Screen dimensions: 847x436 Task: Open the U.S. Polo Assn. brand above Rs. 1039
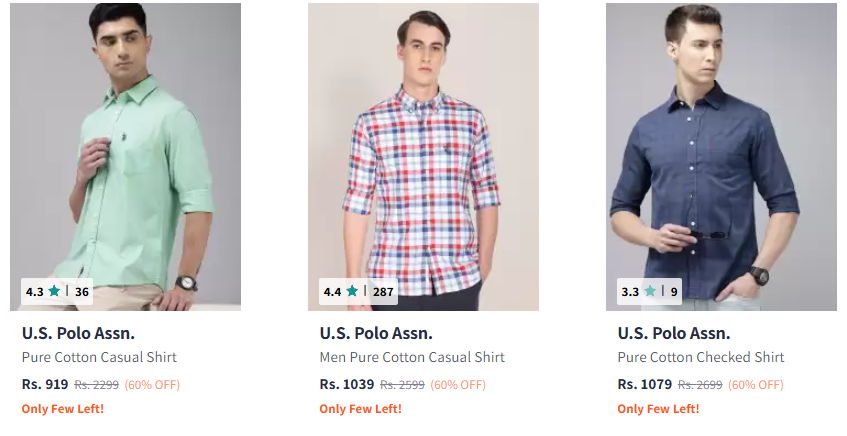376,333
